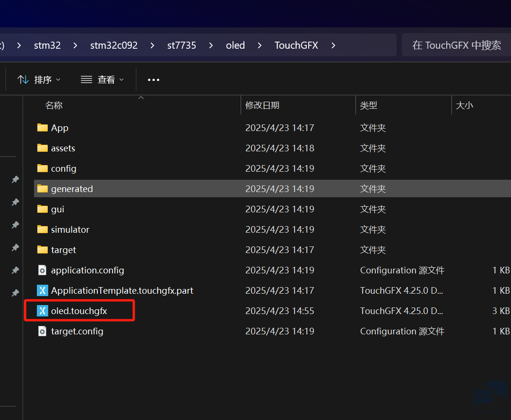Click the application.config file icon
This screenshot has height=420, width=511.
43,270
